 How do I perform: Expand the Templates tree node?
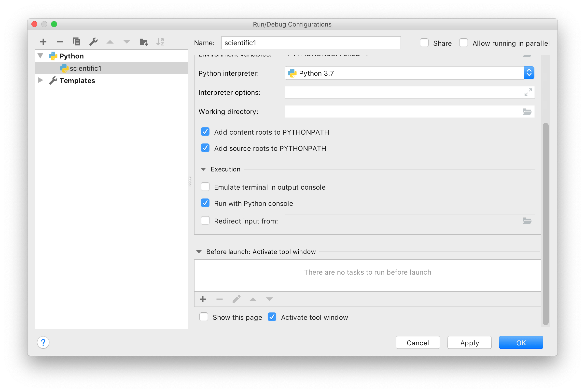click(41, 80)
